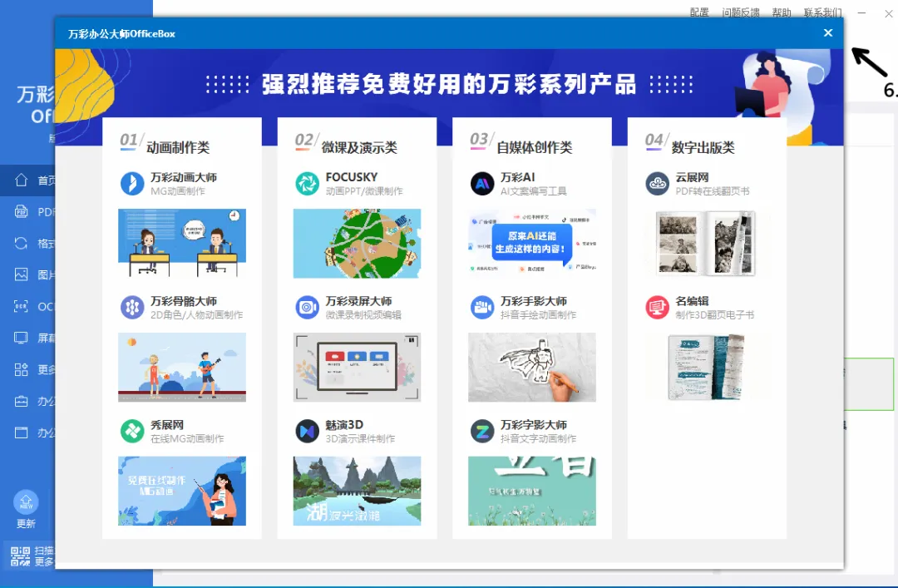Viewport: 898px width, 588px height.
Task: Open 联系我们 in main window
Action: pos(823,12)
